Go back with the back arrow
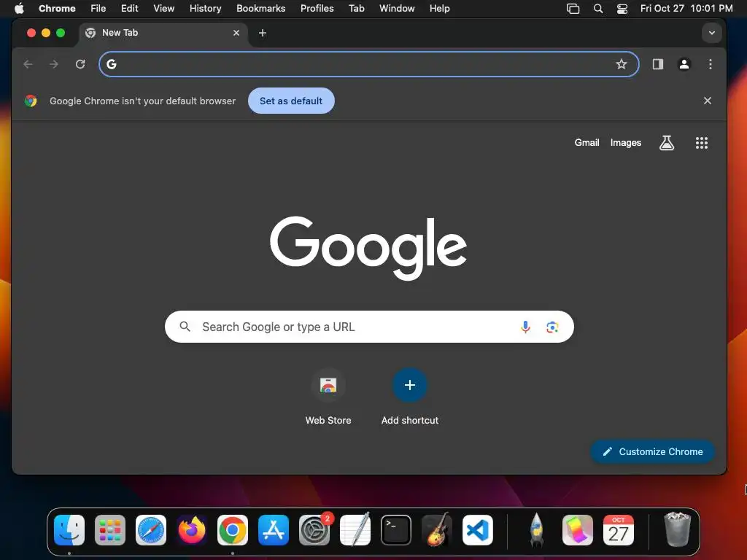 pyautogui.click(x=28, y=64)
